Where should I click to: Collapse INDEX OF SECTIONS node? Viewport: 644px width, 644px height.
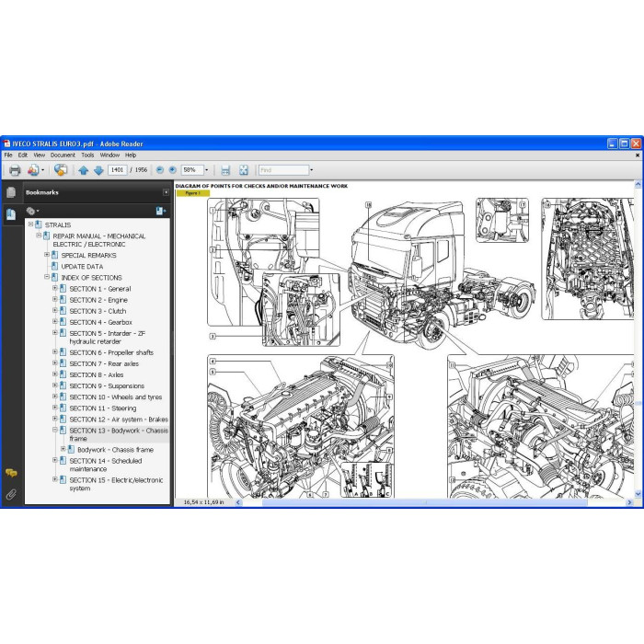pyautogui.click(x=47, y=277)
